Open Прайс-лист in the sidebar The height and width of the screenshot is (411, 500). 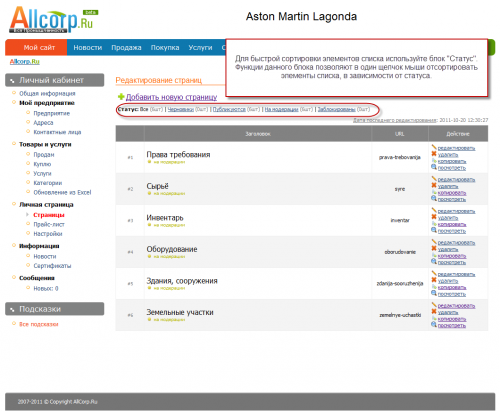(49, 224)
